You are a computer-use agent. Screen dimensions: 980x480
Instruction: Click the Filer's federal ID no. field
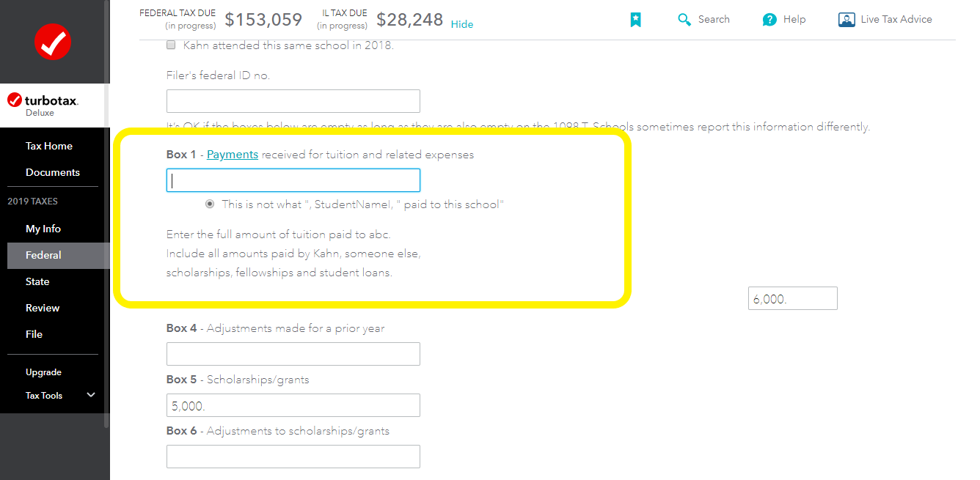(293, 101)
